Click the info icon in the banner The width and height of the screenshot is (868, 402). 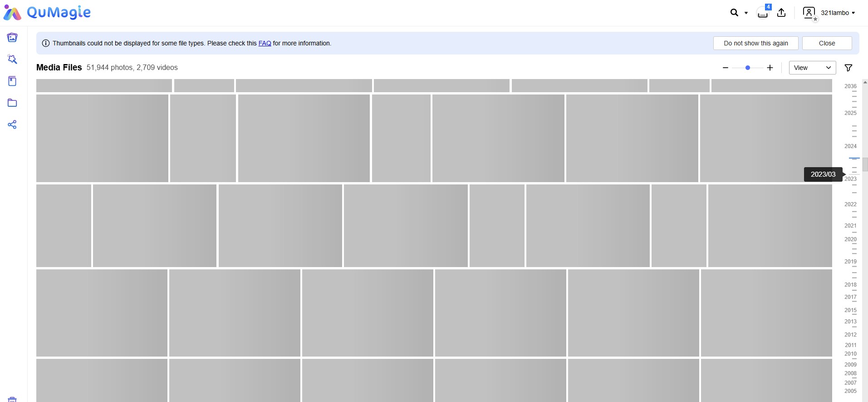click(46, 43)
